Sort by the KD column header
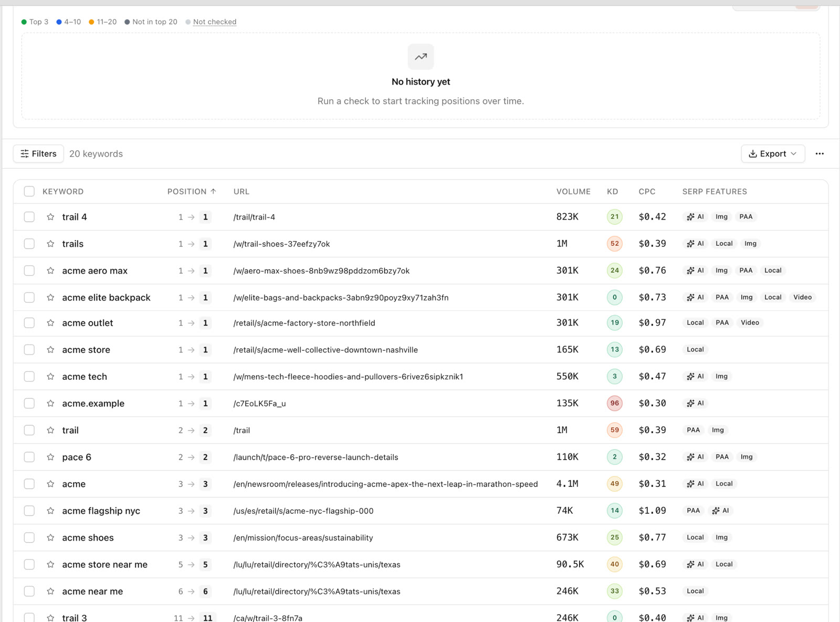The width and height of the screenshot is (840, 622). coord(613,192)
